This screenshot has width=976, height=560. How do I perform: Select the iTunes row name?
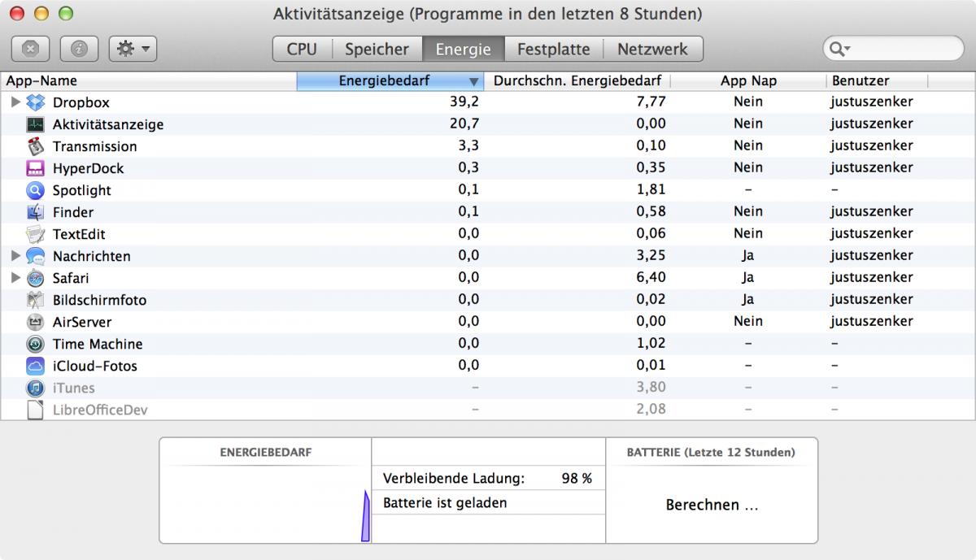[73, 388]
